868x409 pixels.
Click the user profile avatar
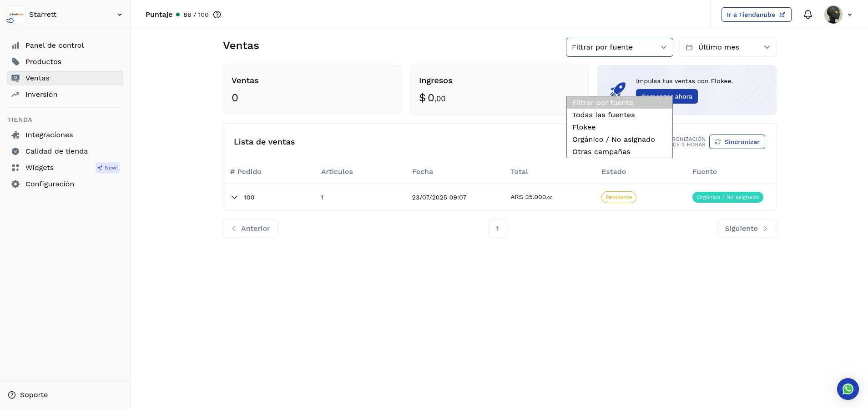click(833, 15)
